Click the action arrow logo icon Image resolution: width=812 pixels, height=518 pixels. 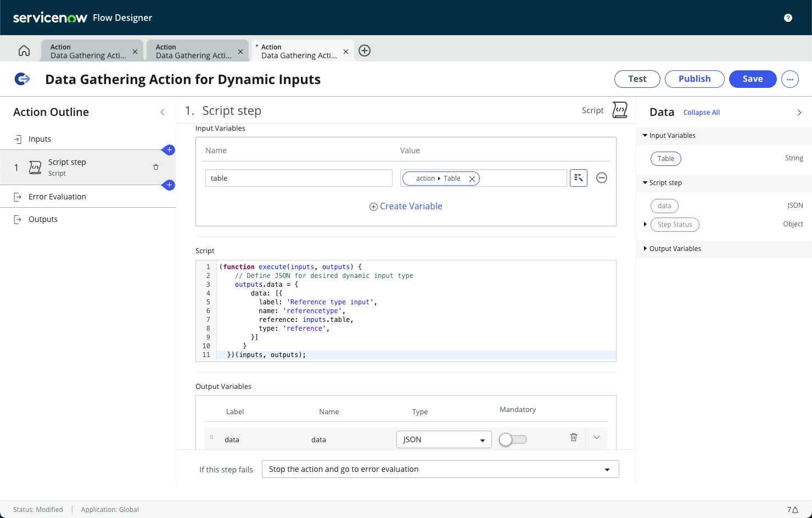[23, 79]
